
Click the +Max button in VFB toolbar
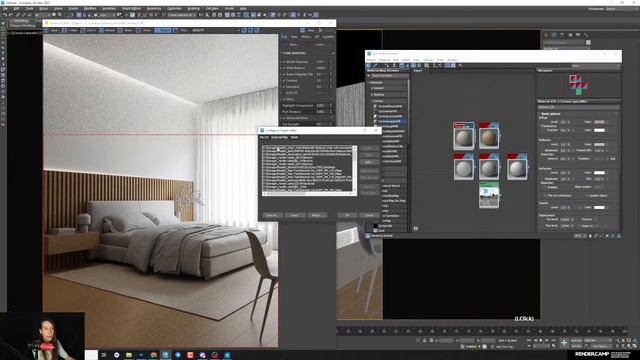tap(69, 30)
